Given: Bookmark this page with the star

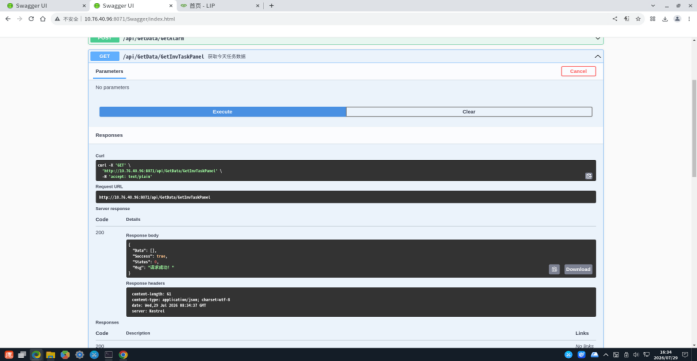Looking at the screenshot, I should [638, 19].
